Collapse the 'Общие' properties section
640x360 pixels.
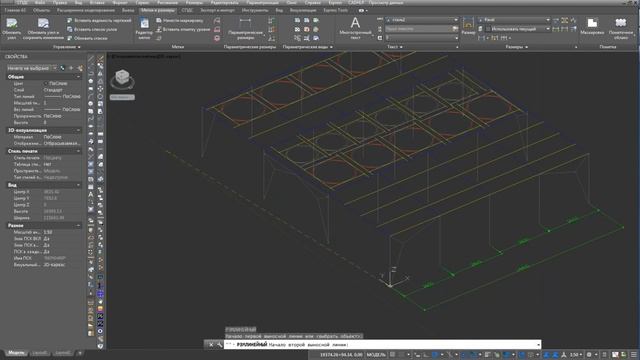(x=78, y=77)
